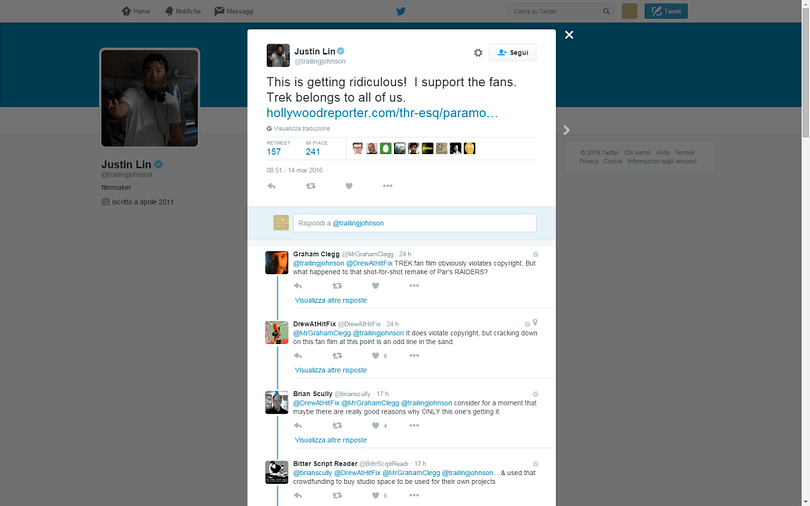Retweet Justin Lin's main tweet
This screenshot has width=810, height=506.
[310, 186]
